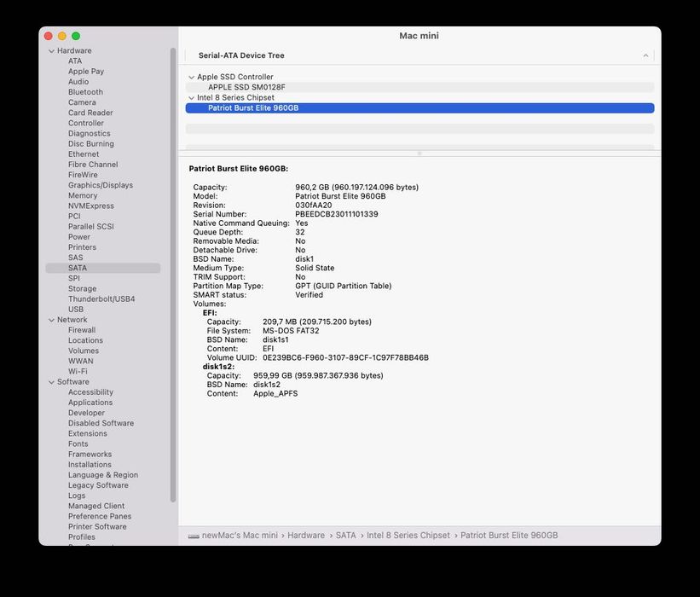Collapse the Network section chevron
Image resolution: width=700 pixels, height=597 pixels.
coord(51,320)
